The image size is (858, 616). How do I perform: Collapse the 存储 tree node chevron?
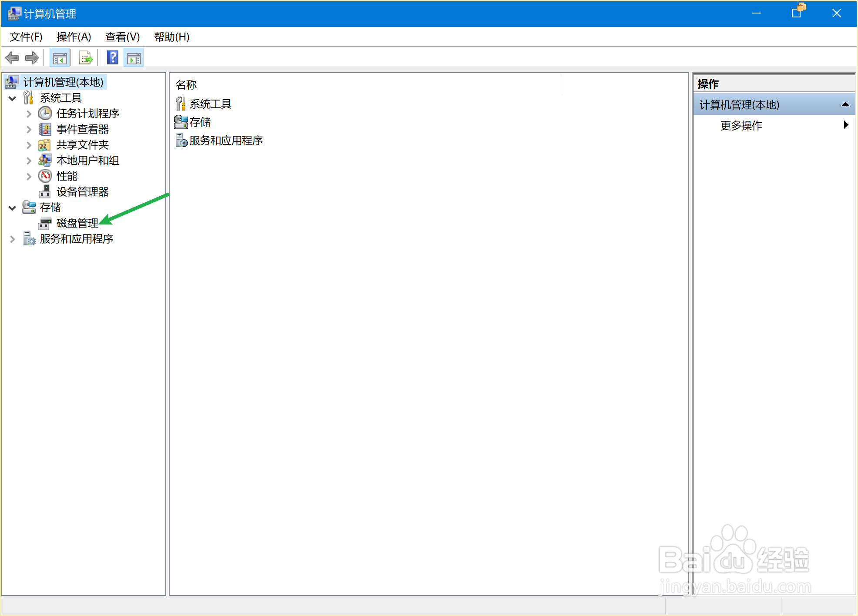tap(13, 208)
